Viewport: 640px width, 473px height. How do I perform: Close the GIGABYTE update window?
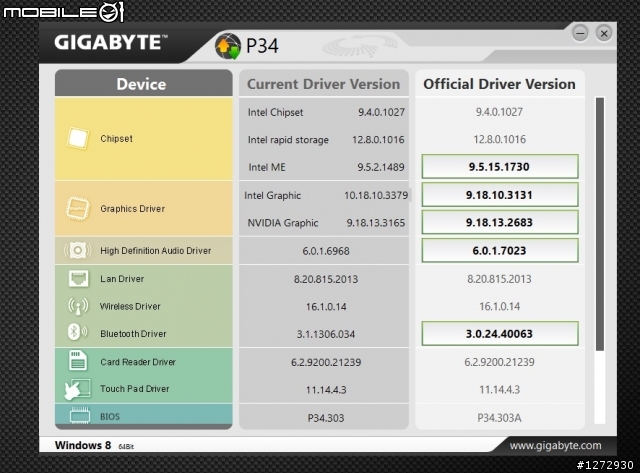pyautogui.click(x=604, y=33)
